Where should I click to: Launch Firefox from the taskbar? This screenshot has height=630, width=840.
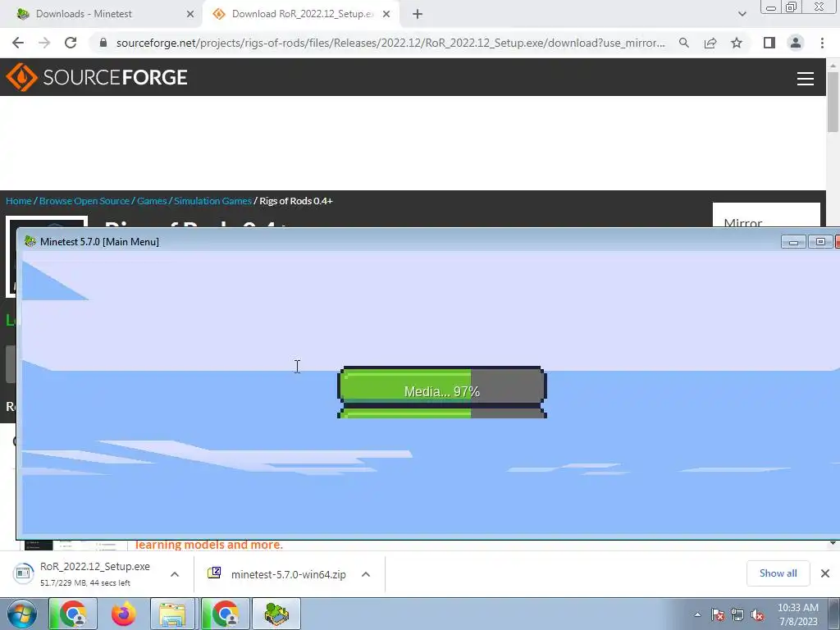123,614
